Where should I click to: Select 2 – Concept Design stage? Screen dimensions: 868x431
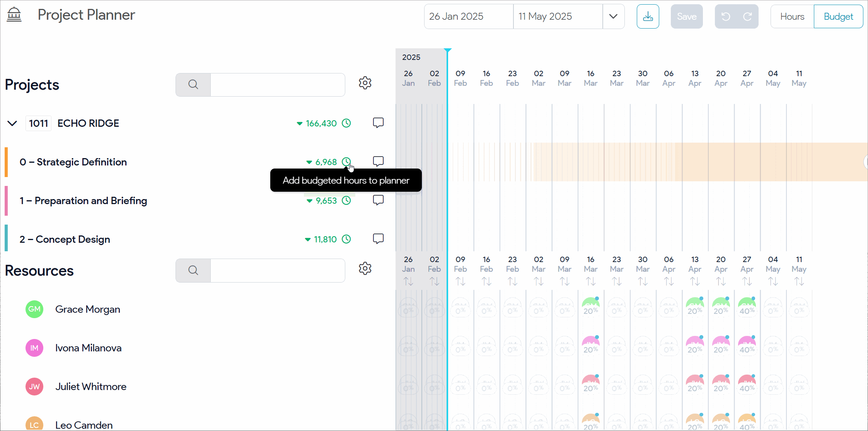click(x=65, y=239)
